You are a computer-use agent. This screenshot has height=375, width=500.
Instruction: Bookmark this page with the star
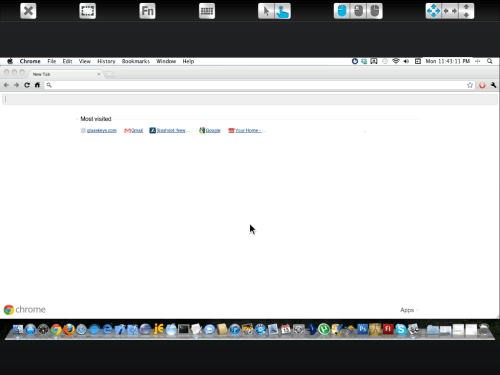pos(470,85)
